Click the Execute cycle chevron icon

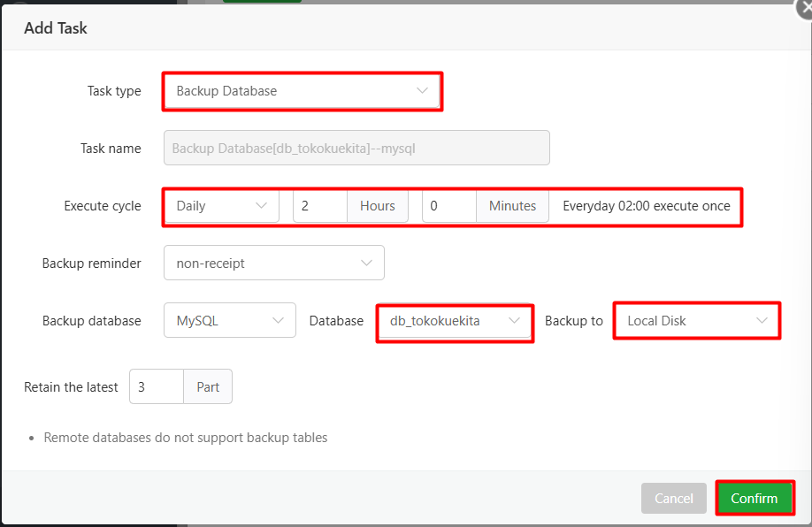[263, 205]
